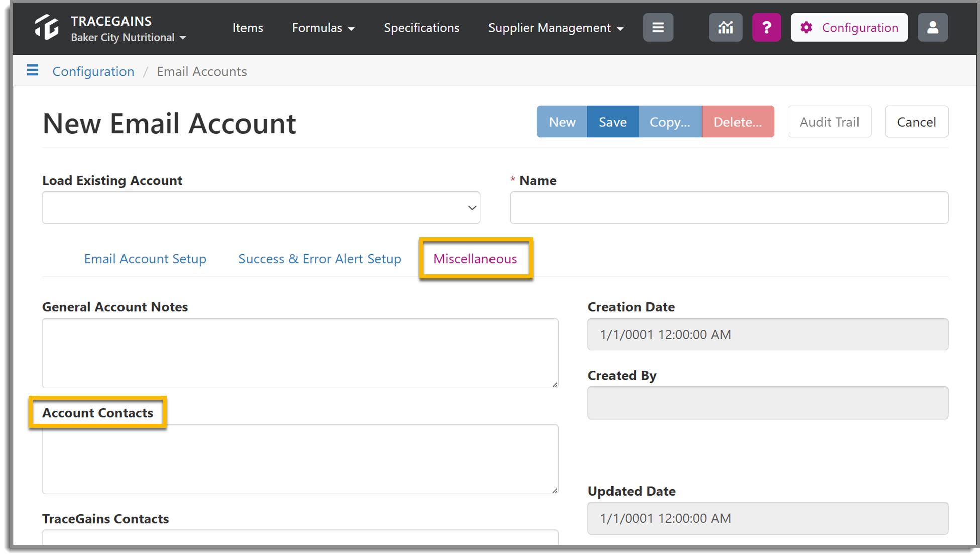Click the purple help question mark icon
Screen dimensions: 980x558
[766, 27]
